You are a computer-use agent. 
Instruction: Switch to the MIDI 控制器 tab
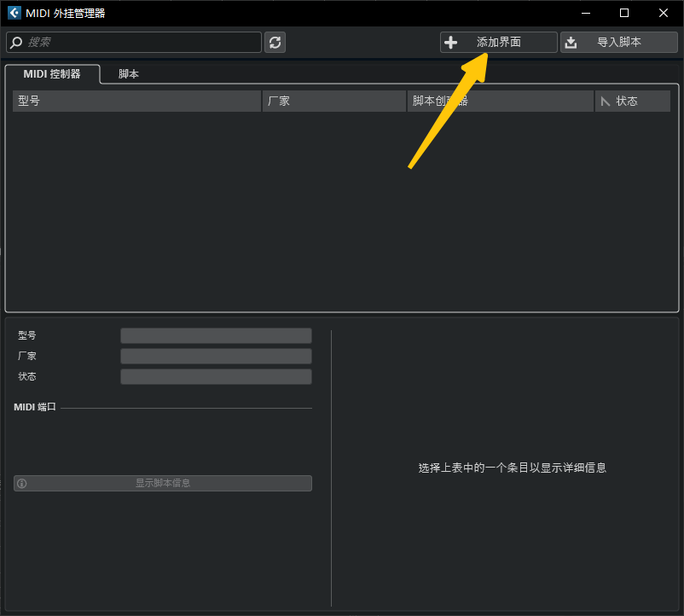pos(52,73)
